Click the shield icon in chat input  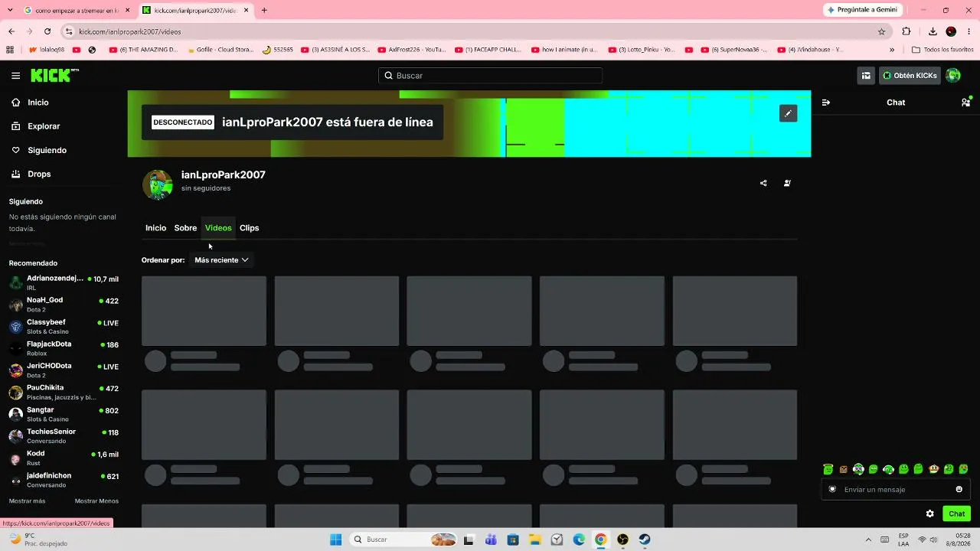point(832,490)
